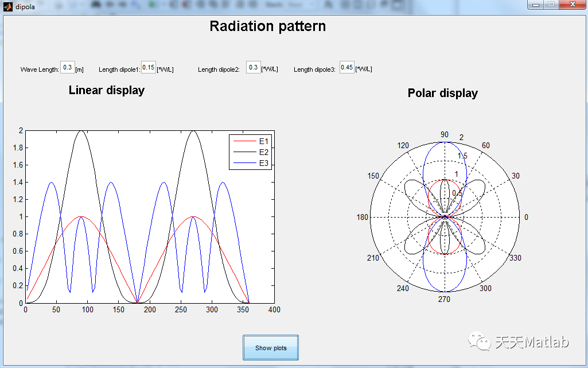The width and height of the screenshot is (588, 368).
Task: Close the dipola window
Action: coord(573,5)
